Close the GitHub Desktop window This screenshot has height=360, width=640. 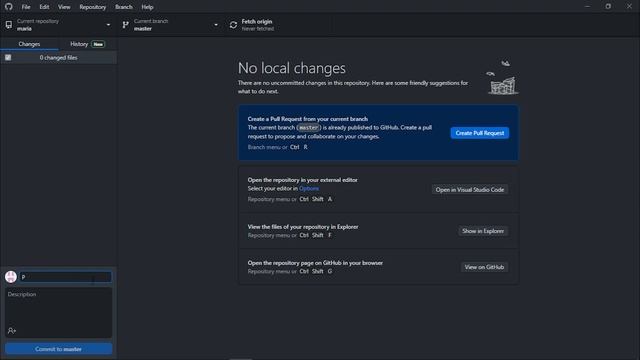click(629, 7)
